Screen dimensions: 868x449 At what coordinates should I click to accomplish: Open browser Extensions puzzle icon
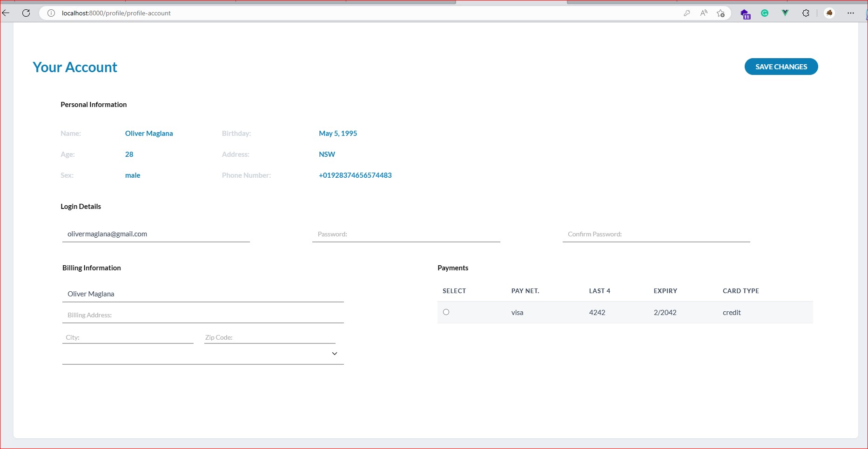click(806, 13)
